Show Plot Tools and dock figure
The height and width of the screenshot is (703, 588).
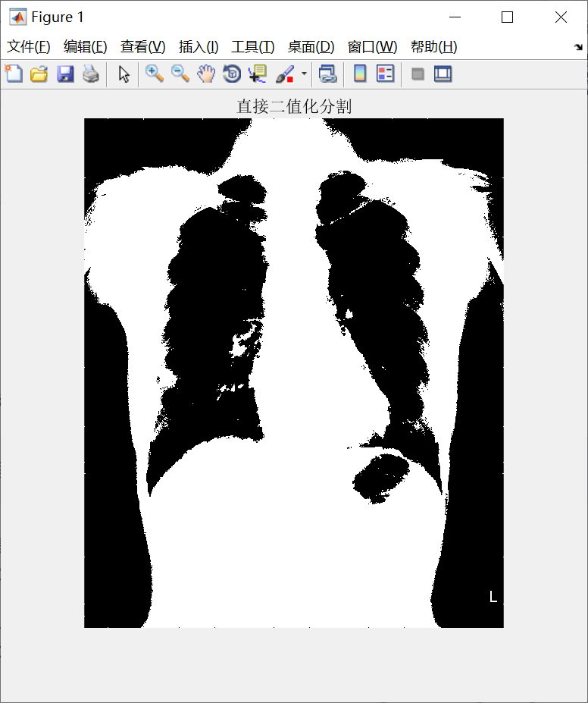pyautogui.click(x=443, y=74)
